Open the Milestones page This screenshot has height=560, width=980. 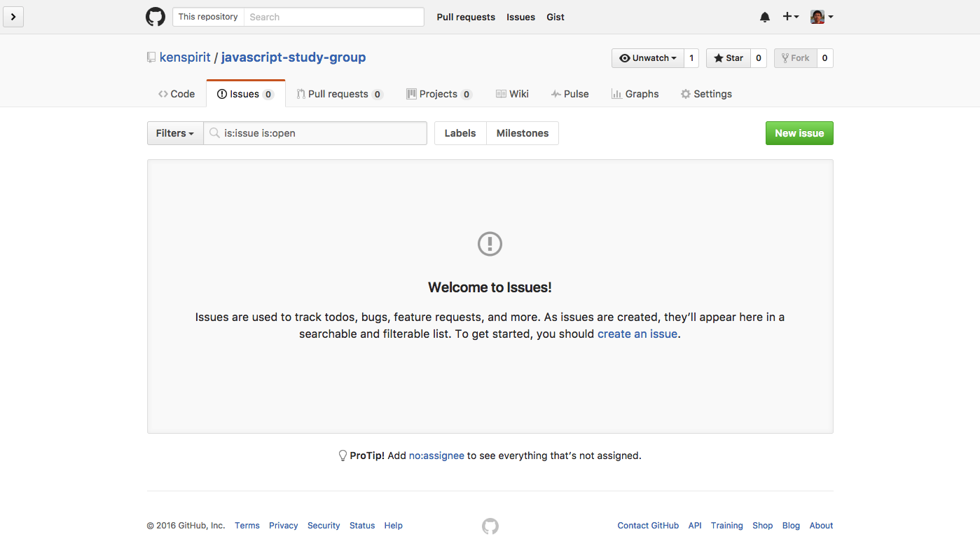pos(523,133)
